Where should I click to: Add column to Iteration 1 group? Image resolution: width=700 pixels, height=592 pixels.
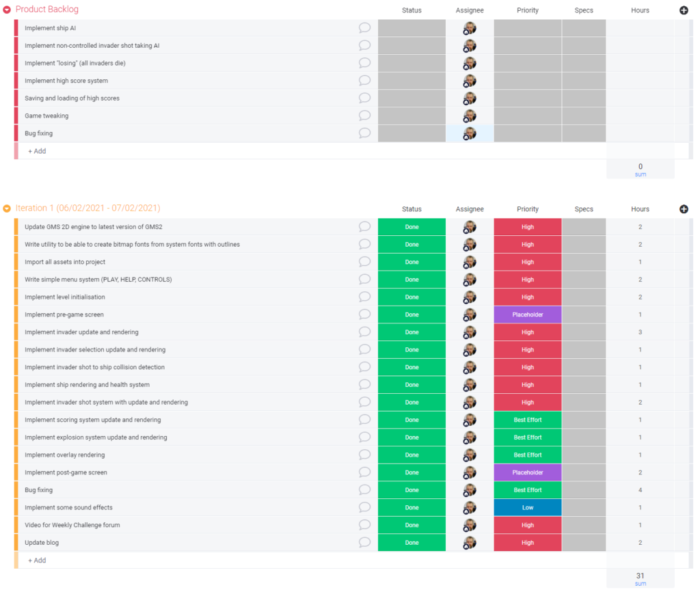(x=684, y=209)
